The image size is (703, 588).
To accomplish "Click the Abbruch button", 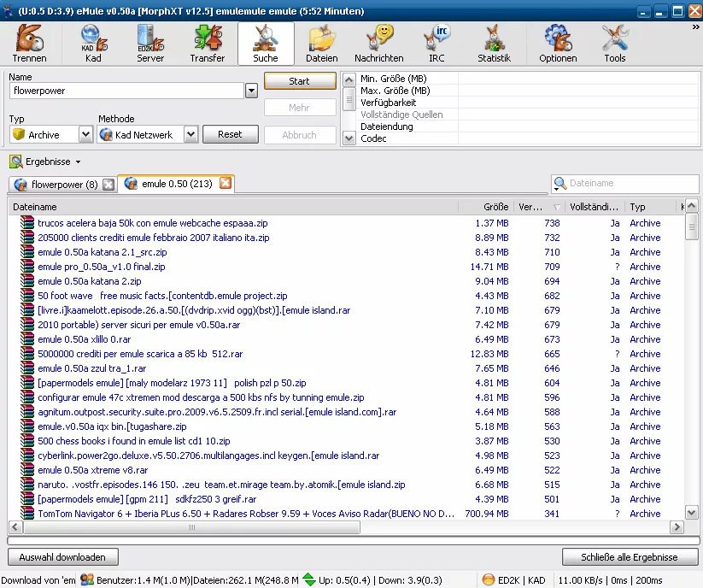I will click(x=300, y=135).
